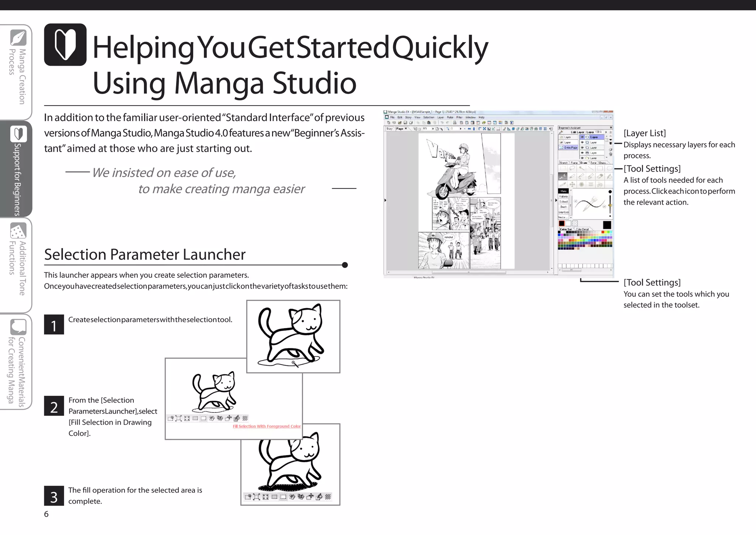
Task: Click the Print toolbar icon
Action: pyautogui.click(x=455, y=122)
